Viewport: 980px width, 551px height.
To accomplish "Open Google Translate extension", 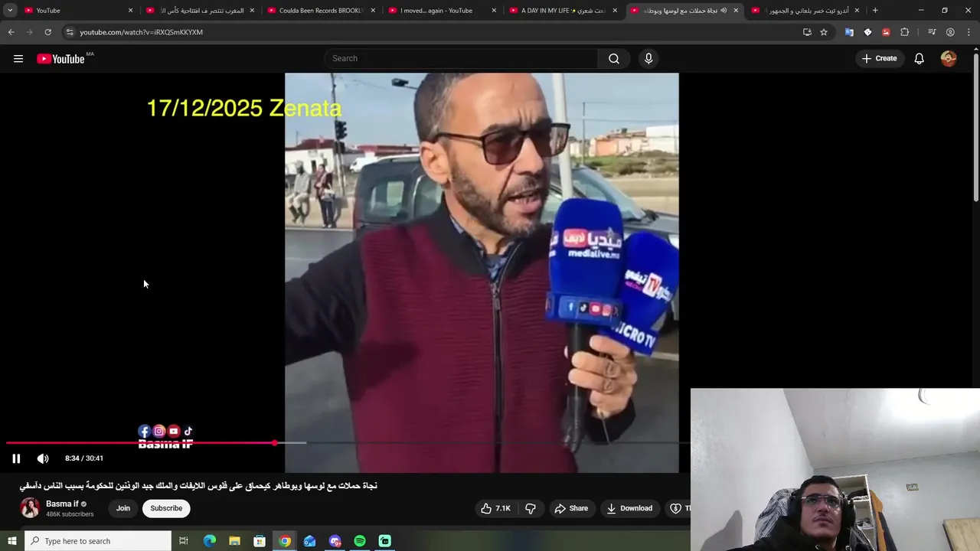I will (849, 32).
